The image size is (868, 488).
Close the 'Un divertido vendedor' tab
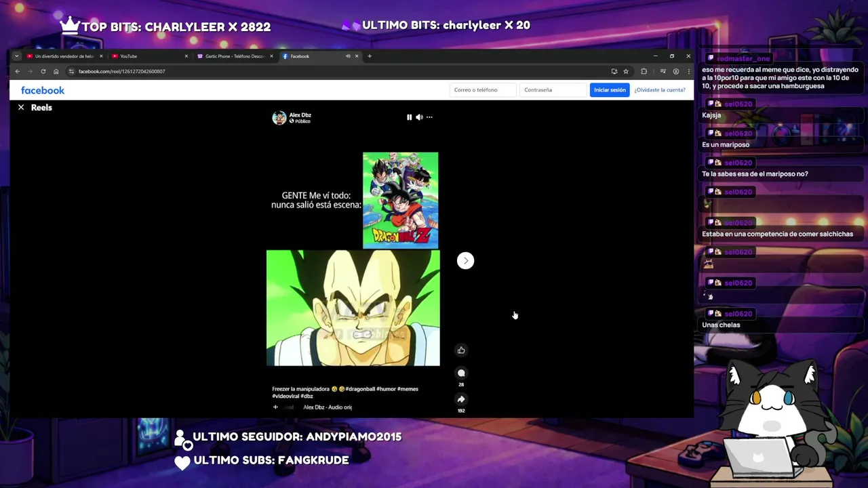[x=101, y=56]
